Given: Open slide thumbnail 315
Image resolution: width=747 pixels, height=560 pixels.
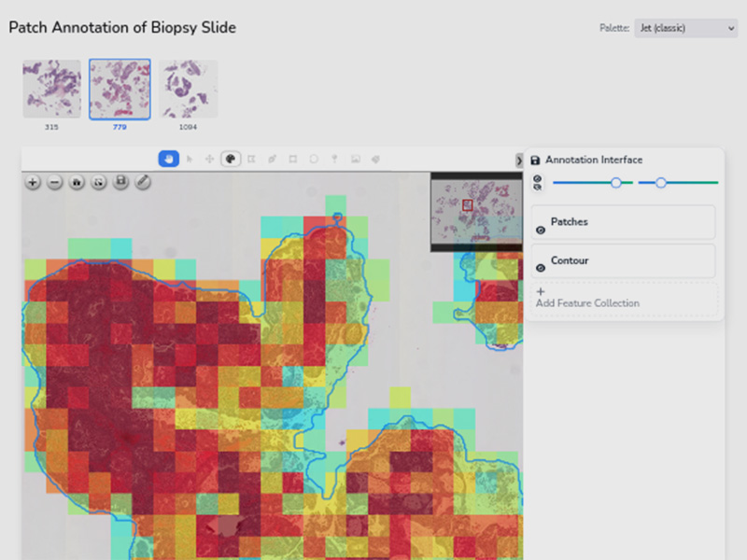Looking at the screenshot, I should (x=51, y=90).
